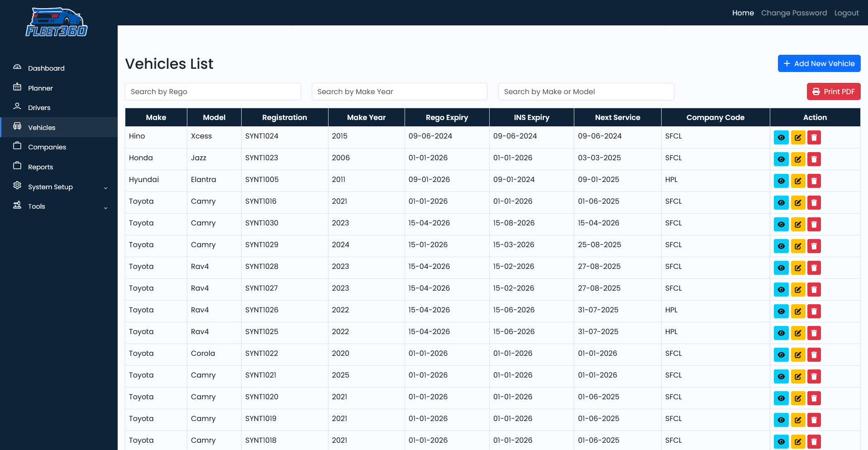This screenshot has height=450, width=868.
Task: Edit vehicle with registration SYNT1030
Action: [798, 225]
